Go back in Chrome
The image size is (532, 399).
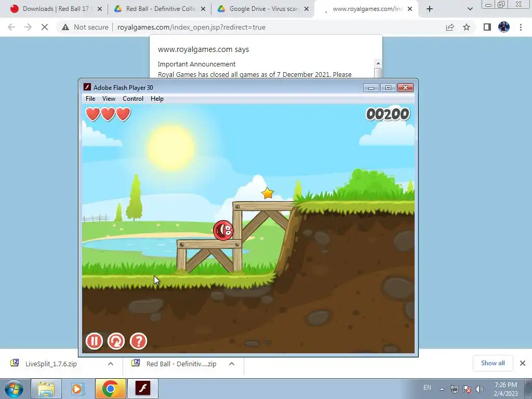(11, 27)
